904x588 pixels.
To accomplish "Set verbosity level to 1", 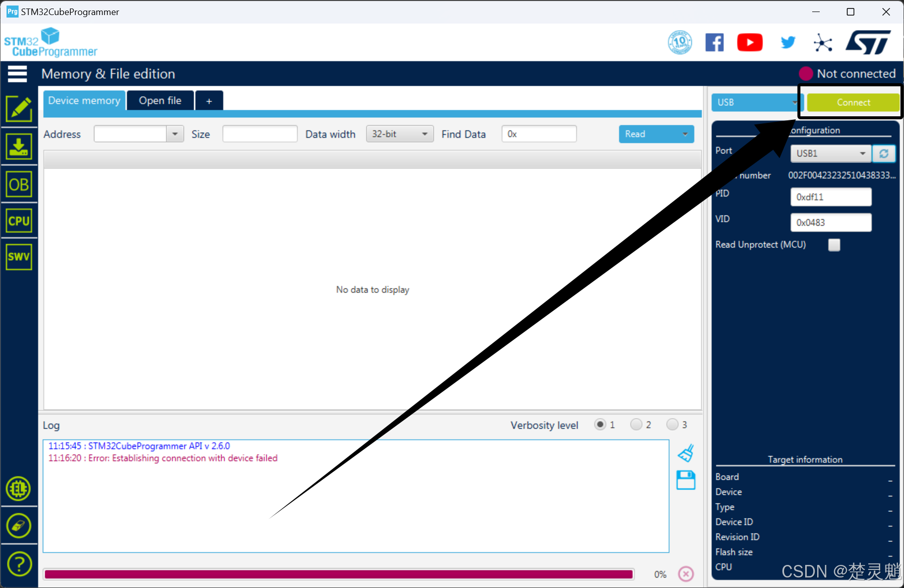I will pos(600,425).
